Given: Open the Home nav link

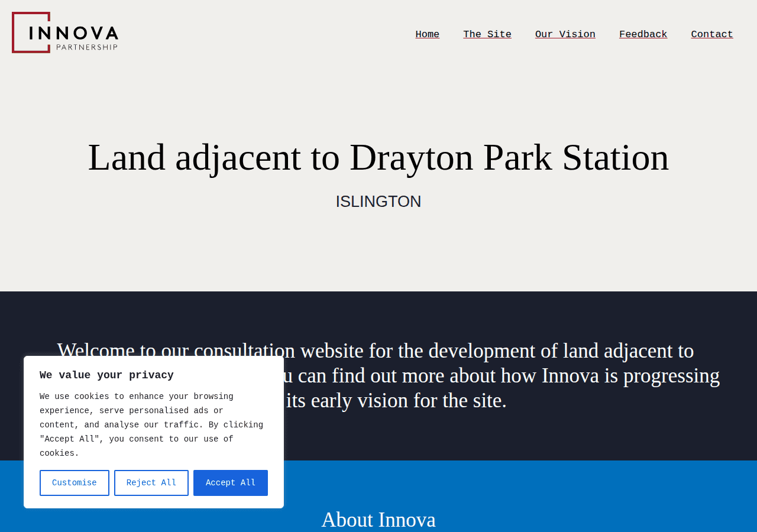Looking at the screenshot, I should point(427,34).
